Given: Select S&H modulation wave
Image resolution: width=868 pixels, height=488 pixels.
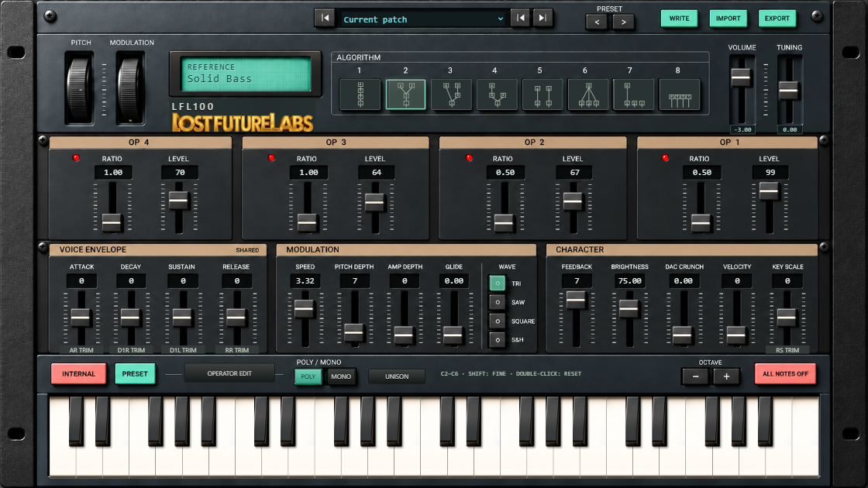Looking at the screenshot, I should [x=497, y=340].
